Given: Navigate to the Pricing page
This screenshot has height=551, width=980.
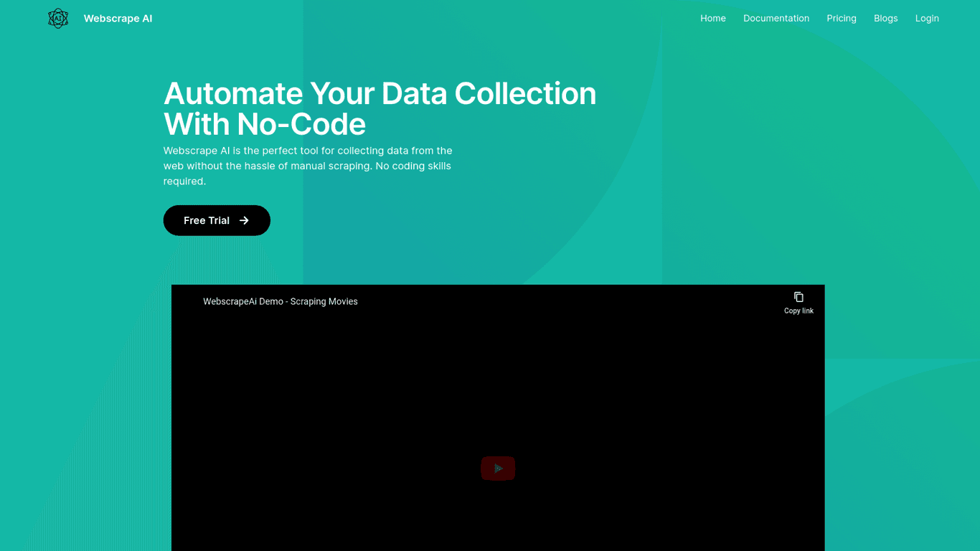Looking at the screenshot, I should (x=842, y=18).
